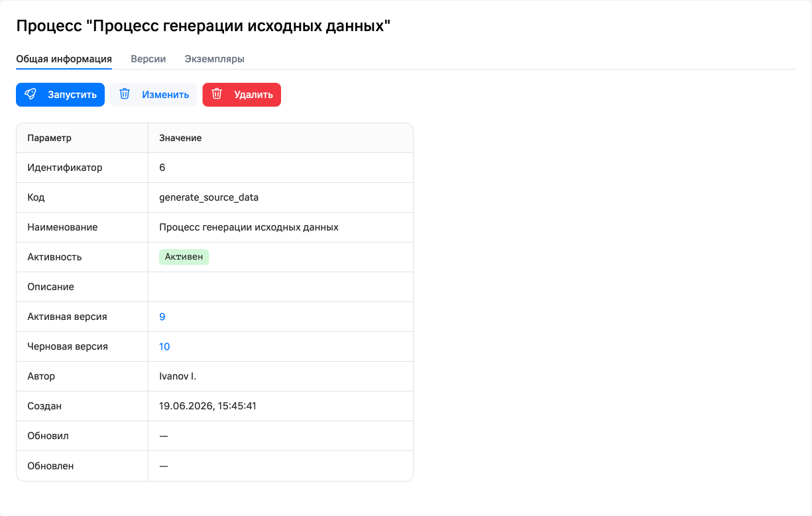The image size is (812, 516).
Task: Click the Активен status badge
Action: 184,257
